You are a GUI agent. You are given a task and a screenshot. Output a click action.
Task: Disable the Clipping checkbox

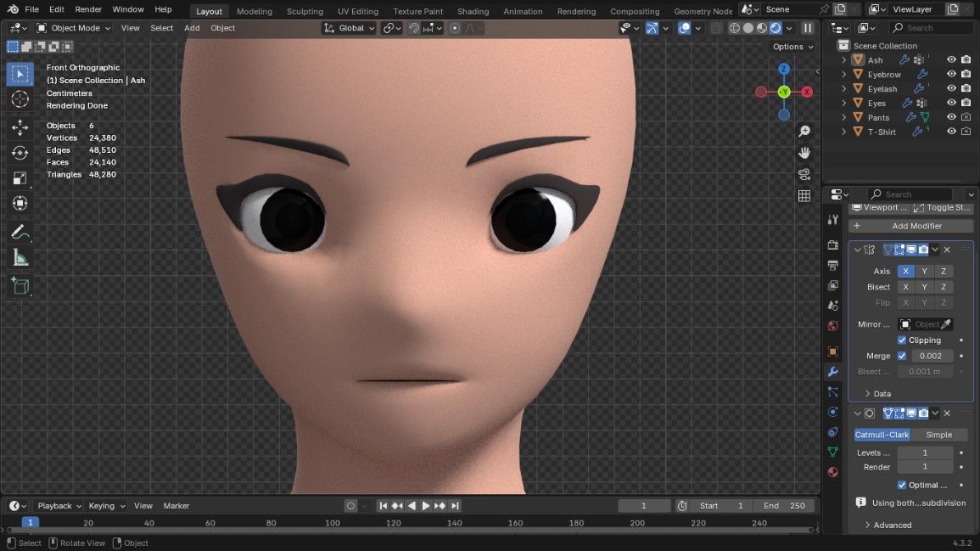(x=902, y=340)
